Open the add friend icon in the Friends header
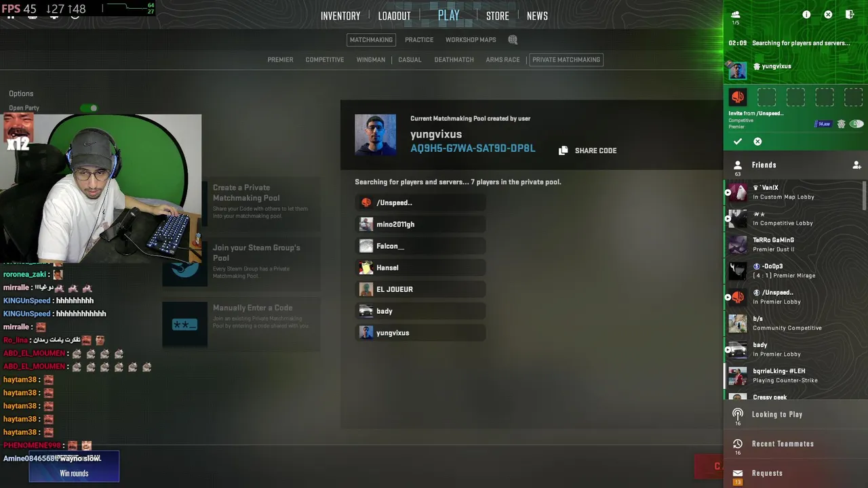The height and width of the screenshot is (488, 868). (x=856, y=165)
